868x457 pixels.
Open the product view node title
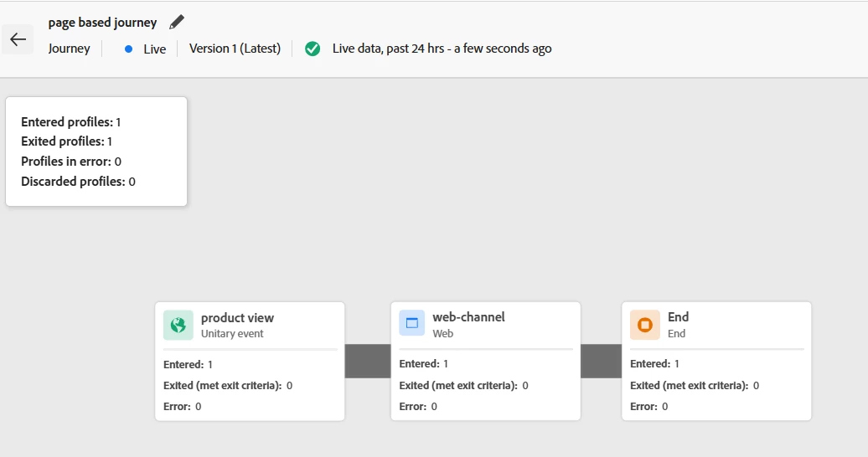[237, 318]
